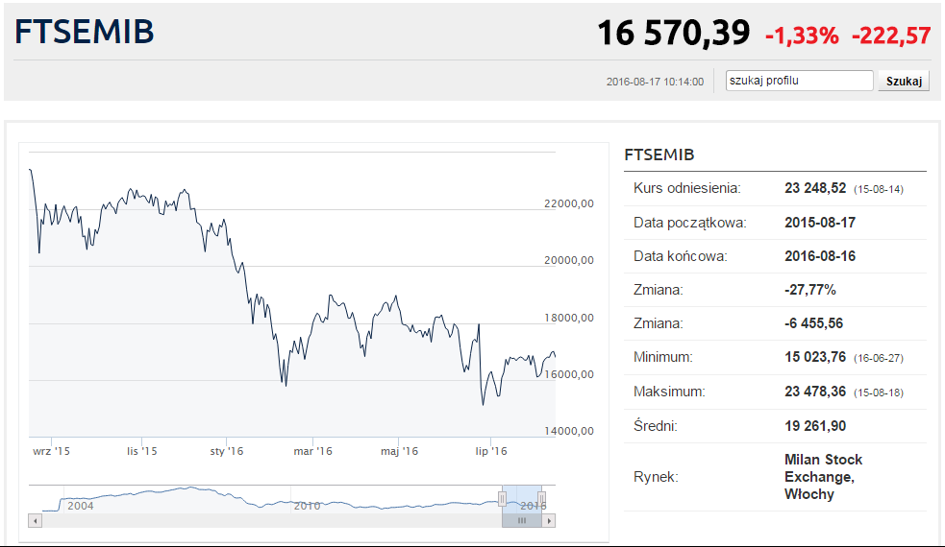Click the Data początkowa value 2015-08-17
This screenshot has width=945, height=547.
820,222
